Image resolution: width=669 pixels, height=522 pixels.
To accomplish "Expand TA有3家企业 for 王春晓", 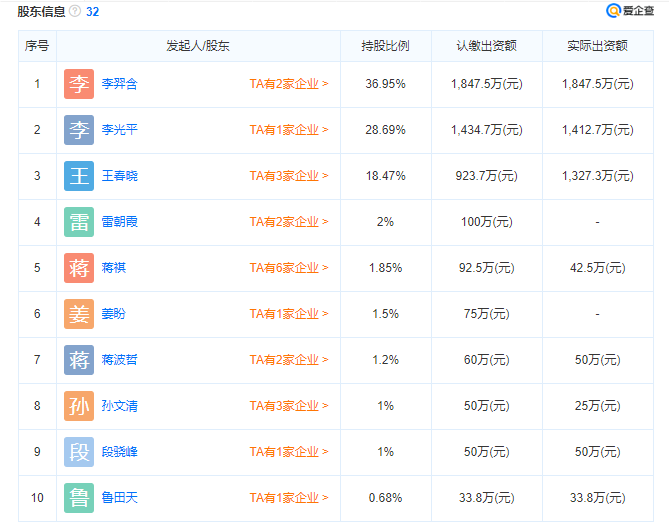I will [289, 176].
